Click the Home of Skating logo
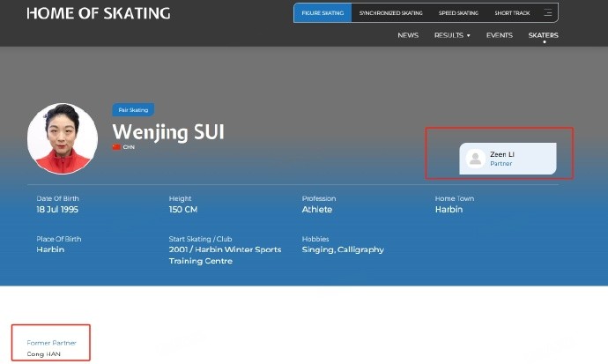608x364 pixels. (x=98, y=13)
